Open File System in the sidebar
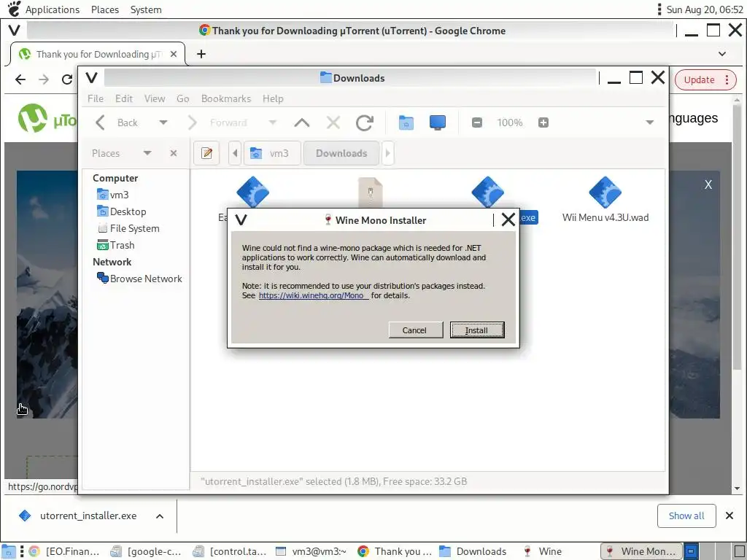This screenshot has height=560, width=747. [128, 228]
